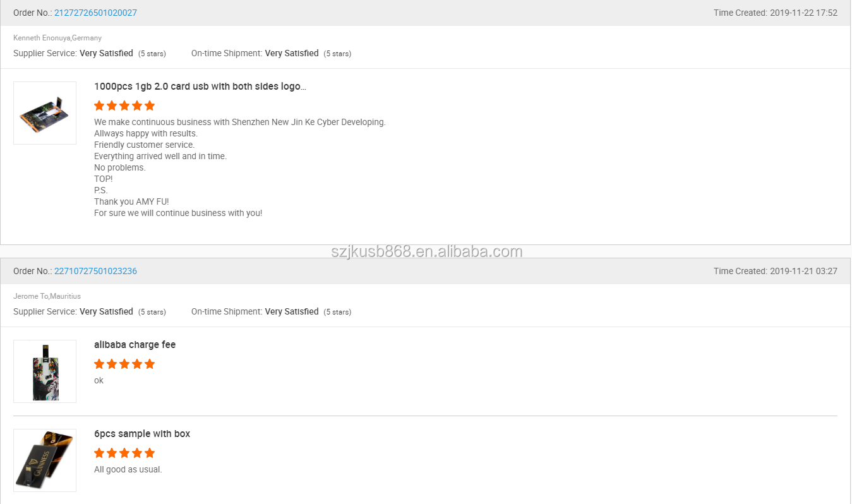Viewport: 852px width, 504px height.
Task: Open the 6pcs sample with box title
Action: 142,434
